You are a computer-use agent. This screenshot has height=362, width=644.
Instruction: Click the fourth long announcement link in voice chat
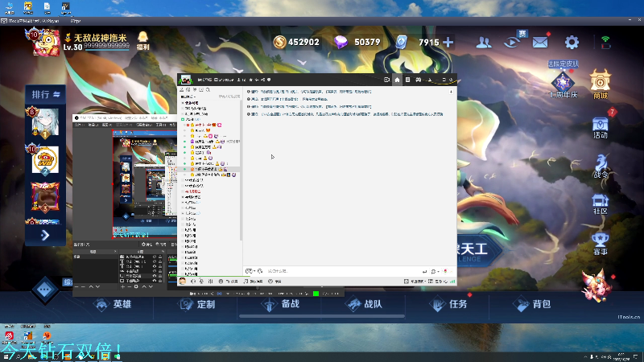click(345, 114)
